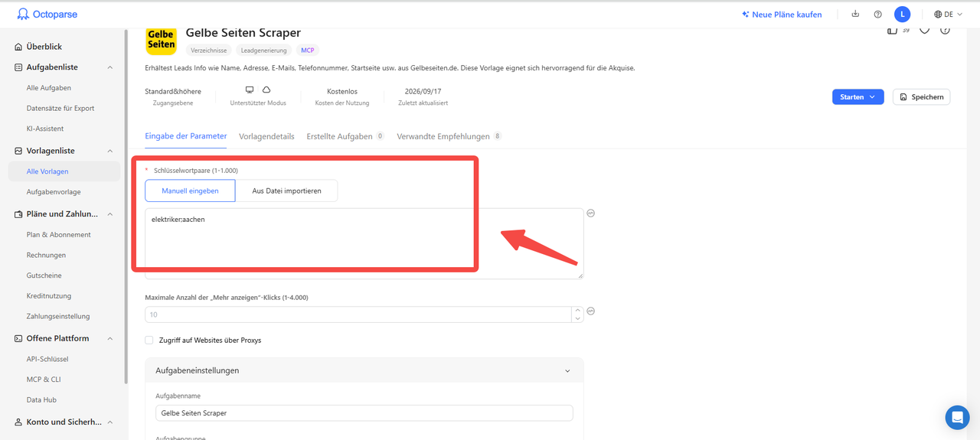
Task: Click the save icon in Speichern button
Action: 903,97
